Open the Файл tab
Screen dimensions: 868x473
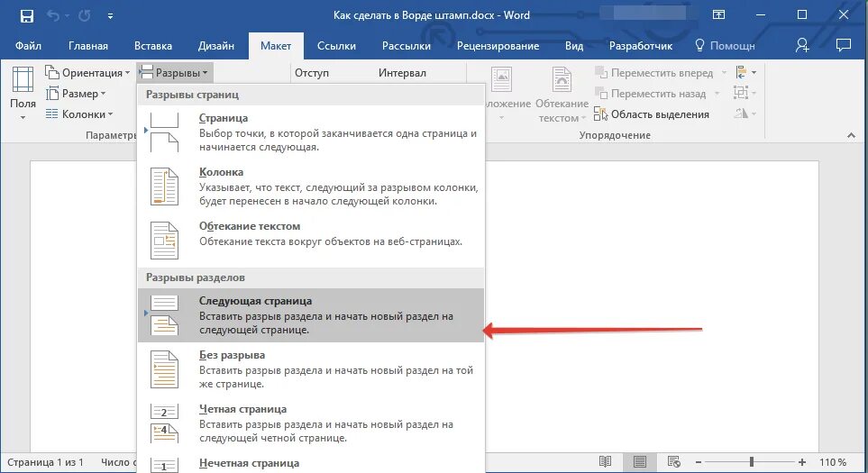28,46
